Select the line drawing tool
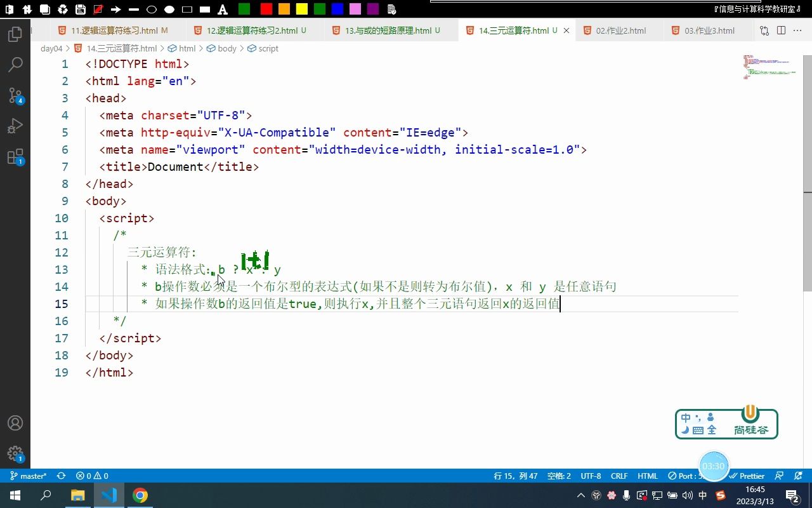The width and height of the screenshot is (812, 508). click(x=133, y=10)
